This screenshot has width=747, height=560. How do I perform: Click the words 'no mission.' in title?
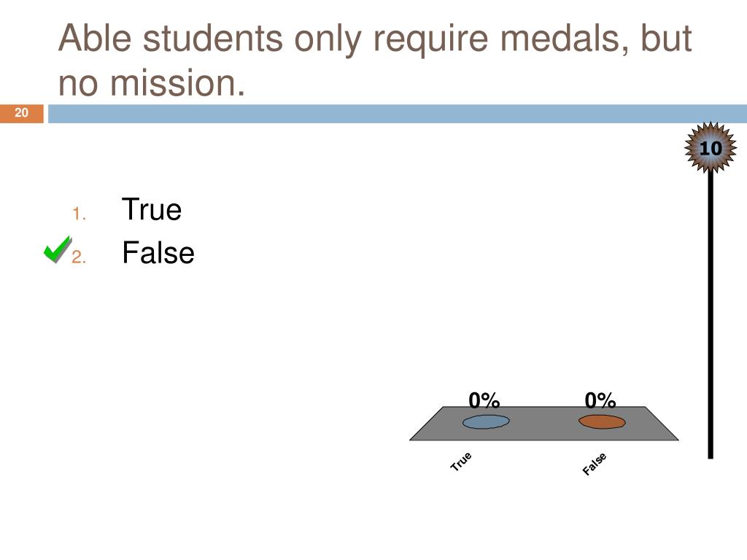pos(152,83)
